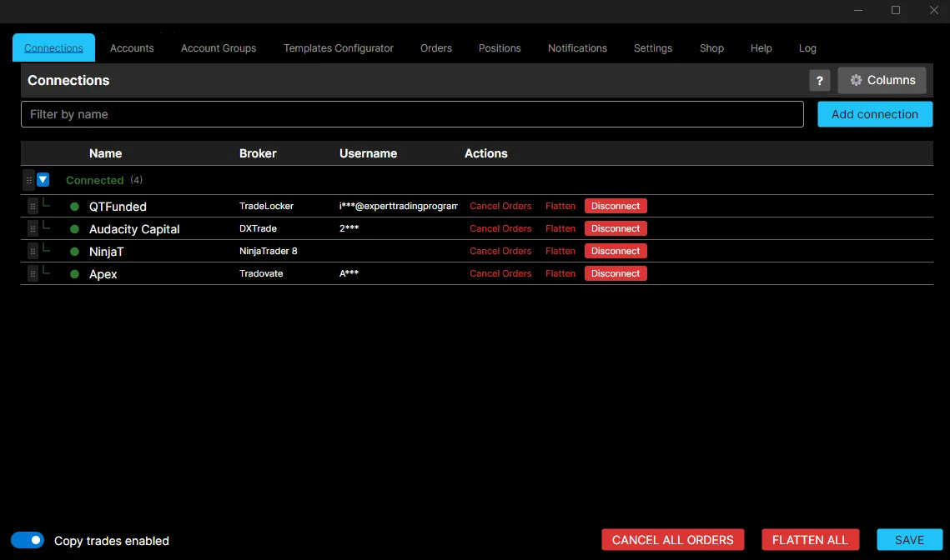Viewport: 950px width, 560px height.
Task: Open the Orders tab
Action: (x=435, y=47)
